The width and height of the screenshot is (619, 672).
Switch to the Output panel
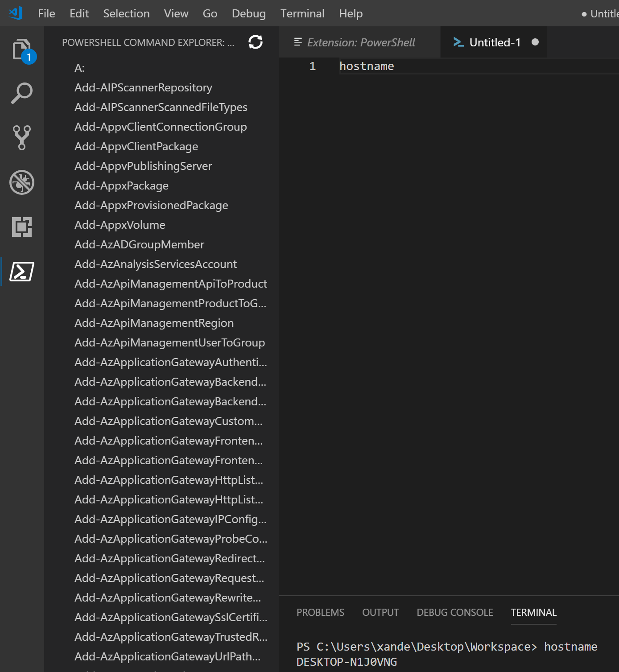[x=380, y=612]
